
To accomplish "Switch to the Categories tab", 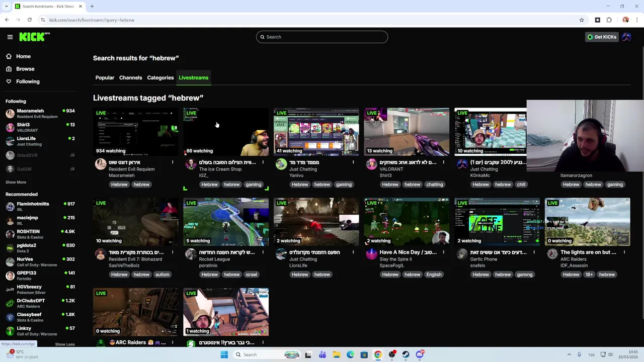I will pos(160,78).
